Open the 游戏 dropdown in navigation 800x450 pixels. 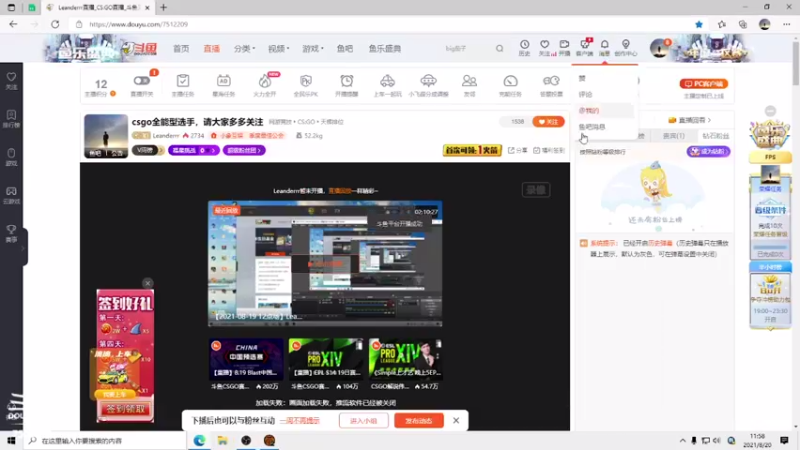313,48
